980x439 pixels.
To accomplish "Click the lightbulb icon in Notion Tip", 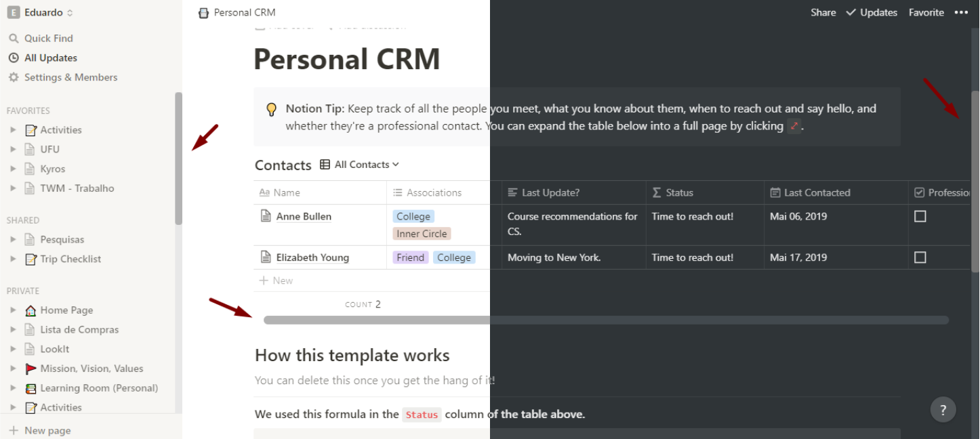I will pos(271,109).
